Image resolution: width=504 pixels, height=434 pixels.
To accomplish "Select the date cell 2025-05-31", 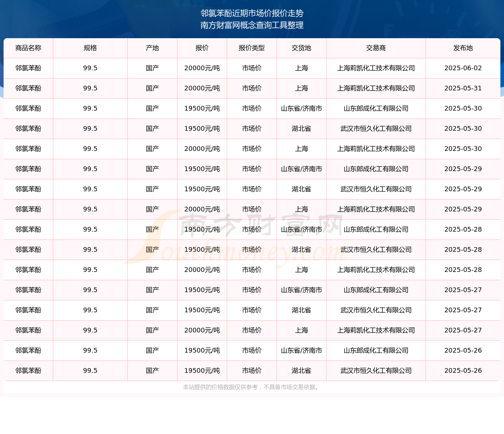I will 463,88.
